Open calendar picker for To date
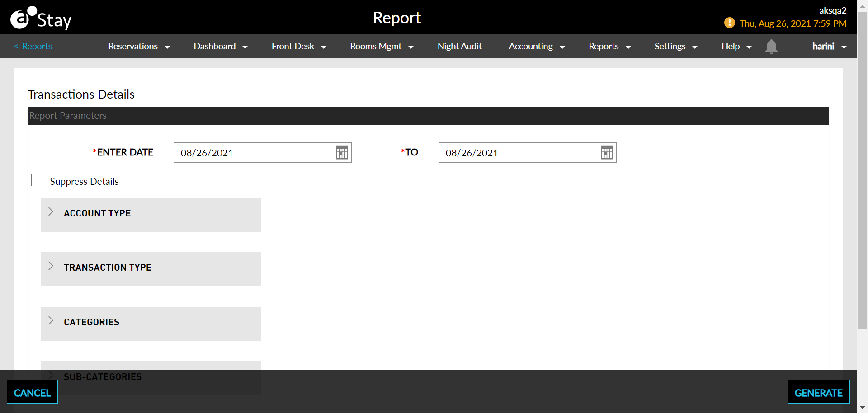The width and height of the screenshot is (868, 413). (606, 153)
